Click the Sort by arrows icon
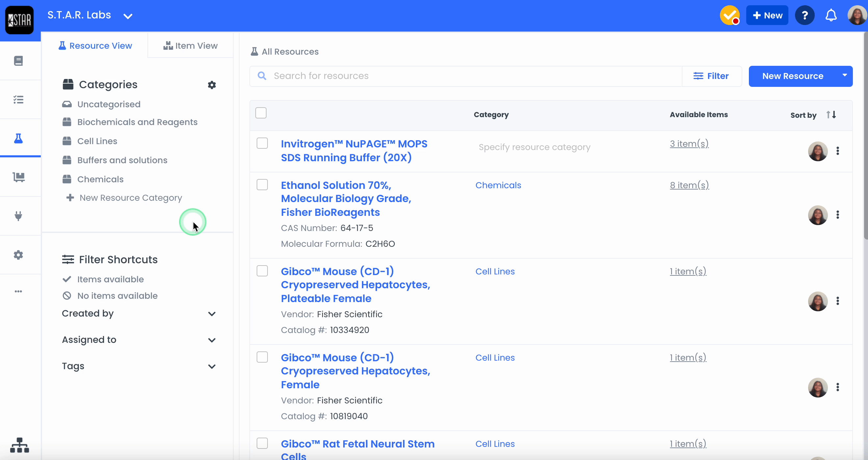 click(831, 115)
